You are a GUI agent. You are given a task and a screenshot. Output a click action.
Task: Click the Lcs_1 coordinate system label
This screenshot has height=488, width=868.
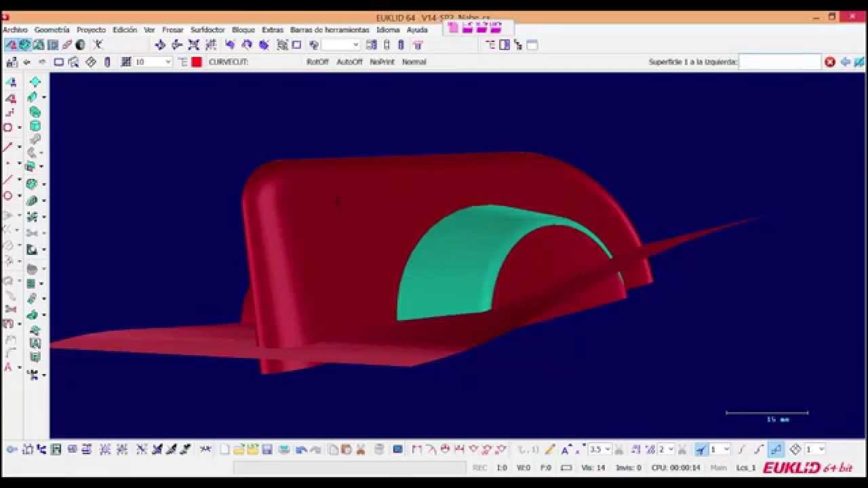[x=746, y=468]
